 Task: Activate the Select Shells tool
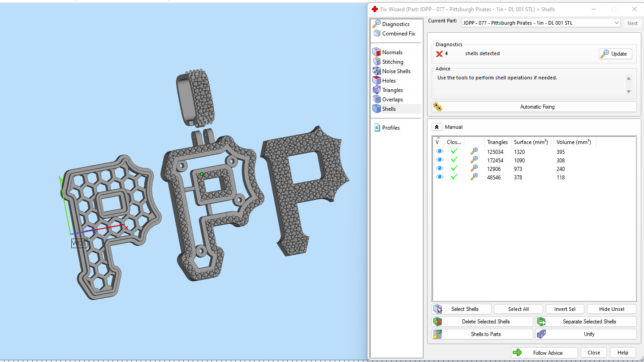462,309
